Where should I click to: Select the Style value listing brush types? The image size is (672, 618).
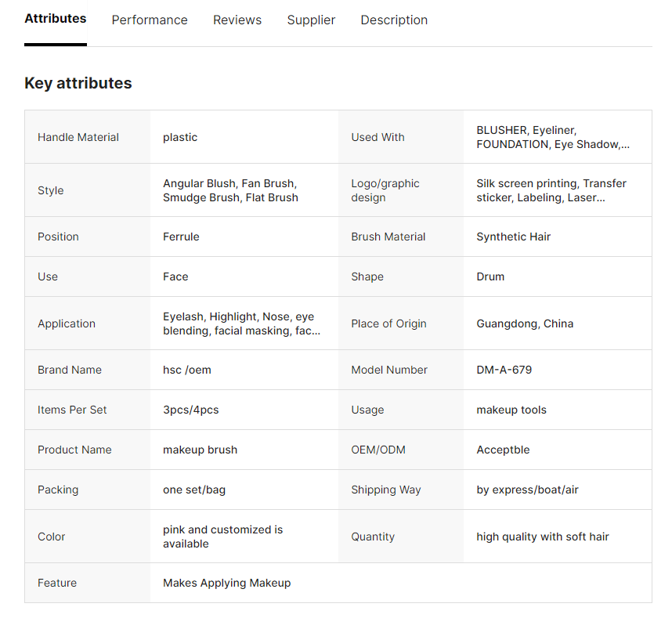[x=230, y=190]
